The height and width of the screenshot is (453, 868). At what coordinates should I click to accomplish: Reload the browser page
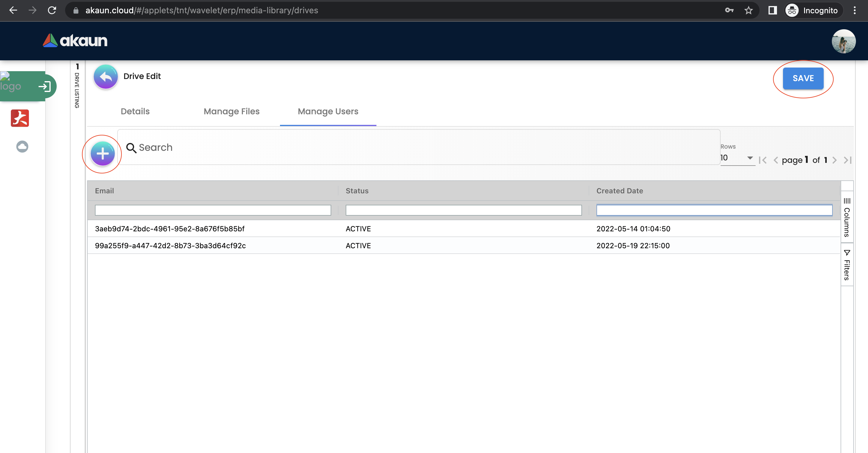pyautogui.click(x=52, y=11)
